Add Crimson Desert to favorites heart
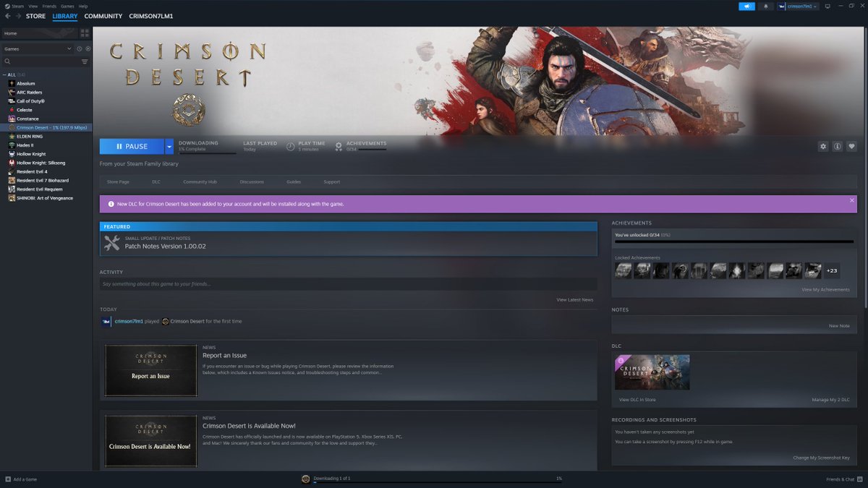The image size is (868, 488). tap(851, 146)
